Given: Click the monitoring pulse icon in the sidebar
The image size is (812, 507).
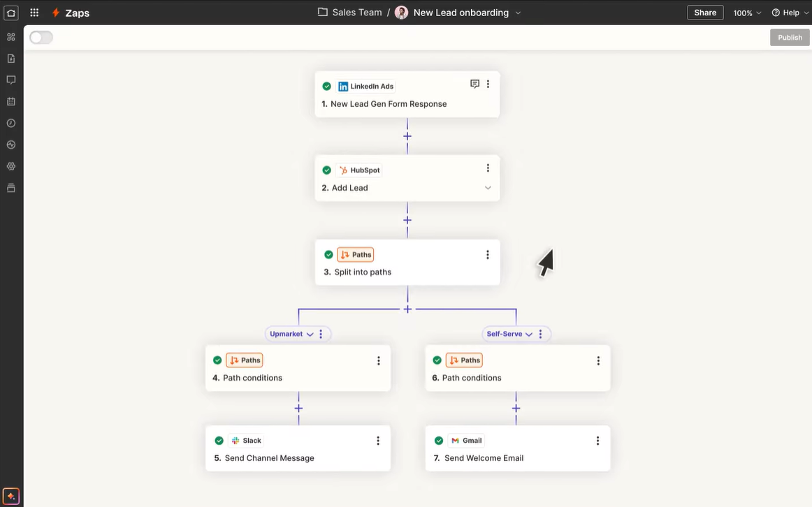Looking at the screenshot, I should tap(10, 145).
